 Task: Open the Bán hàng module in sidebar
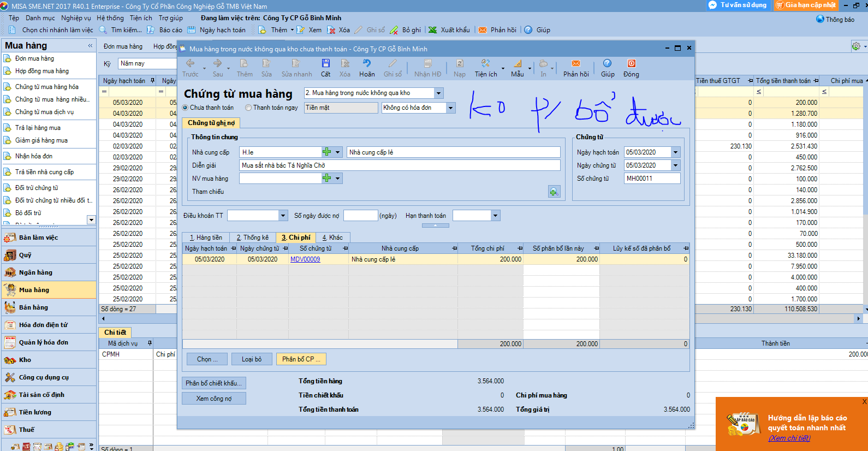pos(33,307)
